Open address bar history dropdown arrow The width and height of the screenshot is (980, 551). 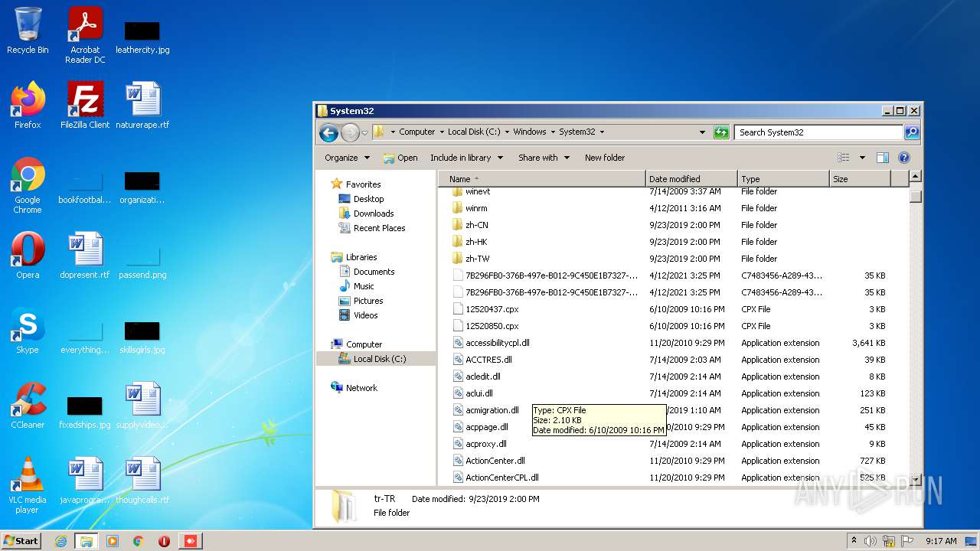point(702,132)
